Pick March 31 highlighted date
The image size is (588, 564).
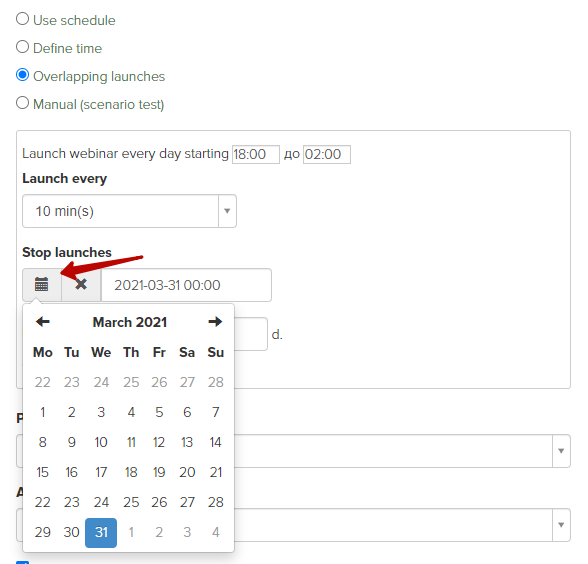(101, 532)
